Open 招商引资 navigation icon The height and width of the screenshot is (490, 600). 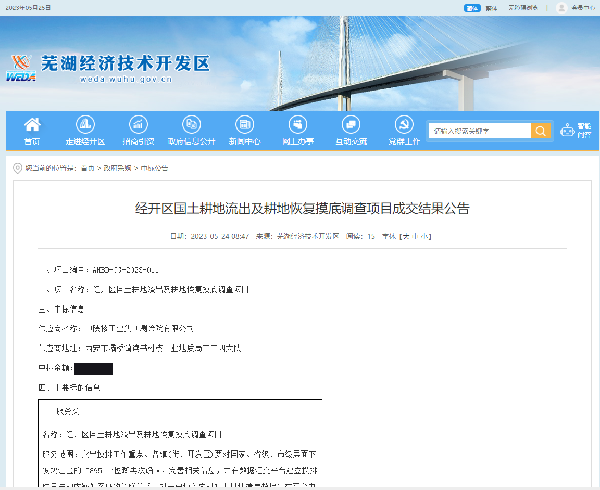[x=138, y=125]
